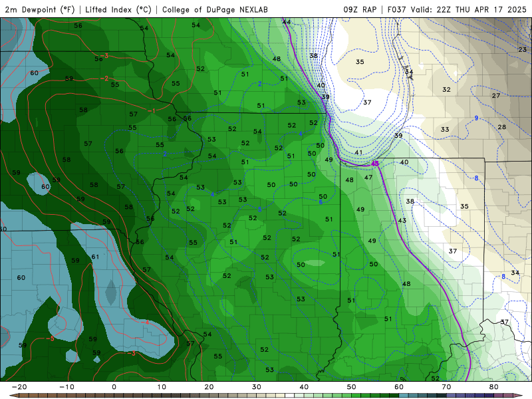Click the '2m Dewpoint (°F)' title text
Image resolution: width=532 pixels, height=399 pixels.
coord(40,9)
